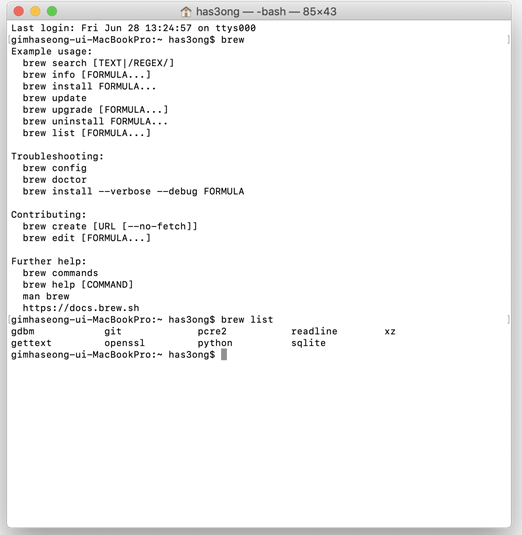Image resolution: width=522 pixels, height=535 pixels.
Task: Click the 'brew commands' line
Action: 60,273
